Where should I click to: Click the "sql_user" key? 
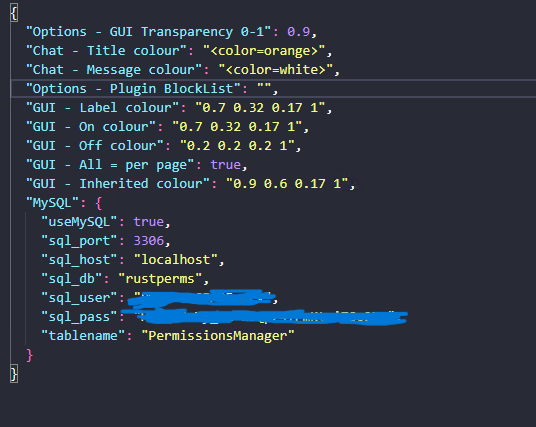(x=80, y=298)
